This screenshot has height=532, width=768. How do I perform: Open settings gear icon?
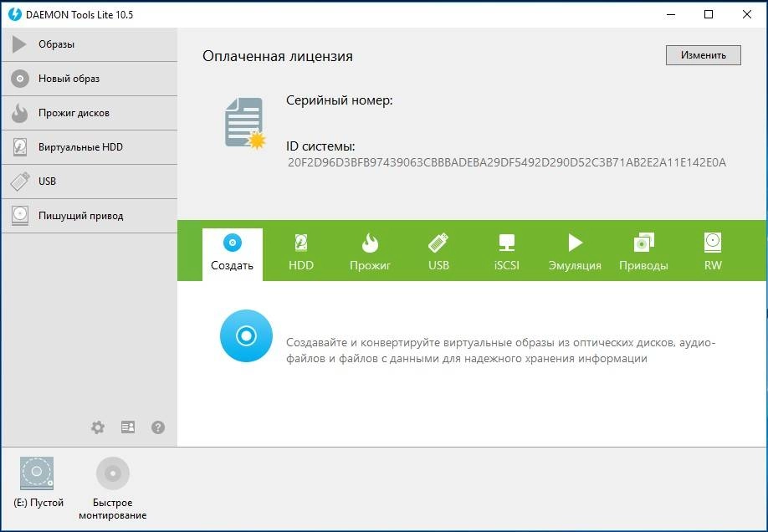click(98, 427)
